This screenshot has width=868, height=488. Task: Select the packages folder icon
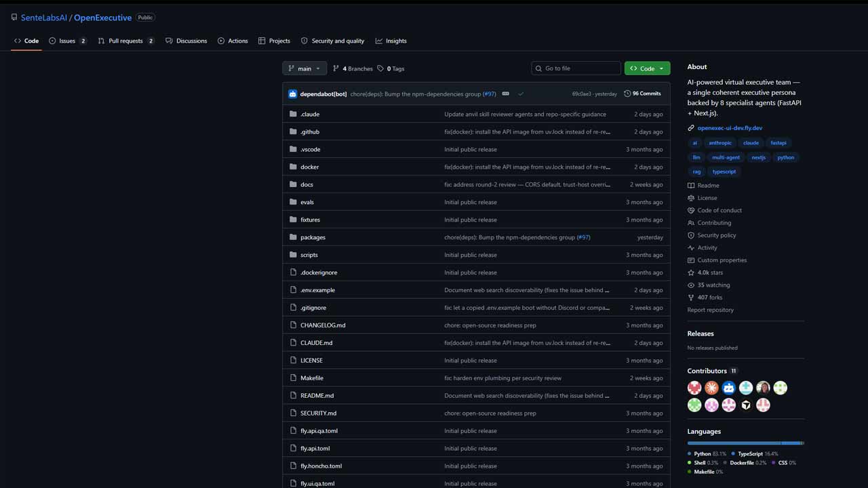click(293, 237)
